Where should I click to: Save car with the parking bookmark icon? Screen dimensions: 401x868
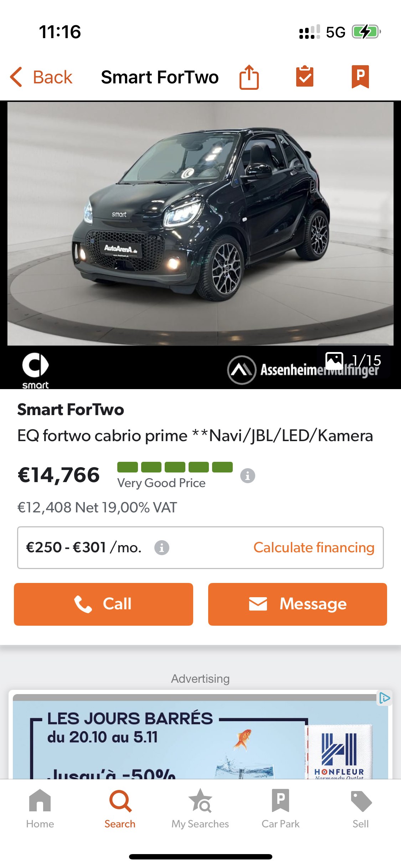tap(360, 77)
